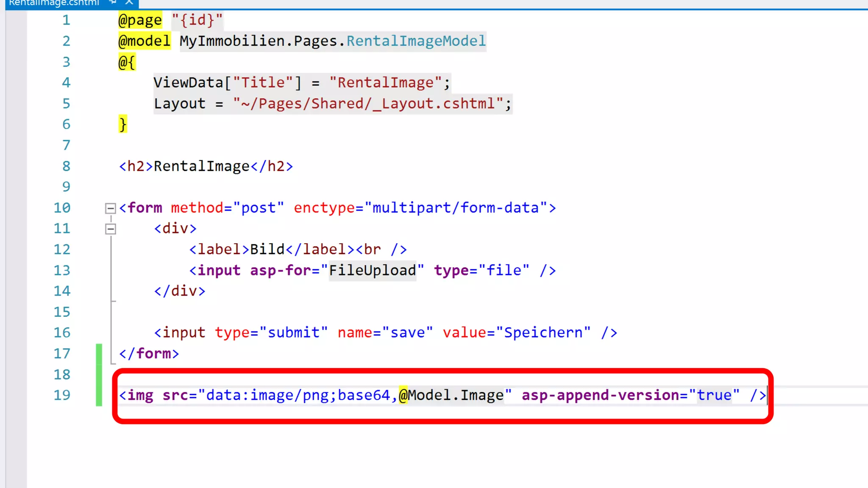
Task: Collapse the form element outlining region
Action: coord(110,208)
